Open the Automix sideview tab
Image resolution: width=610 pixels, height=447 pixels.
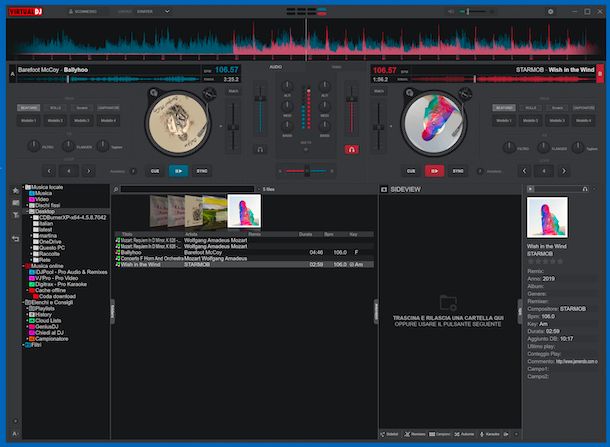click(x=464, y=434)
